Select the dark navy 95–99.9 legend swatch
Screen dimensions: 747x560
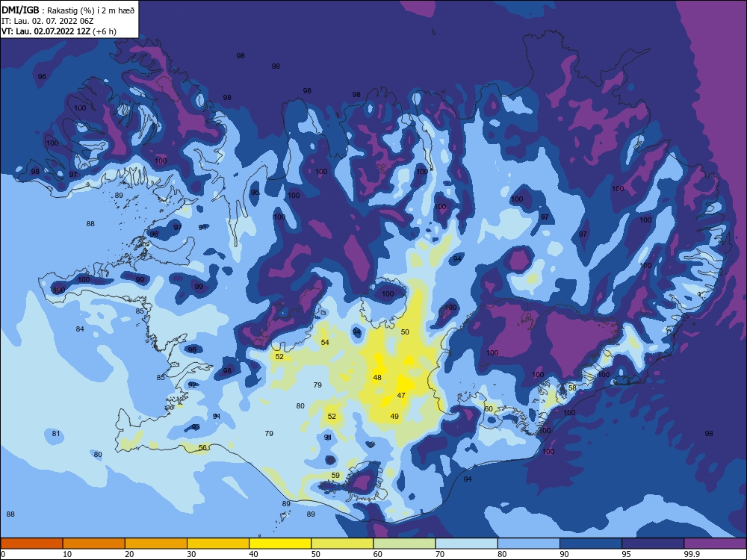coord(653,544)
